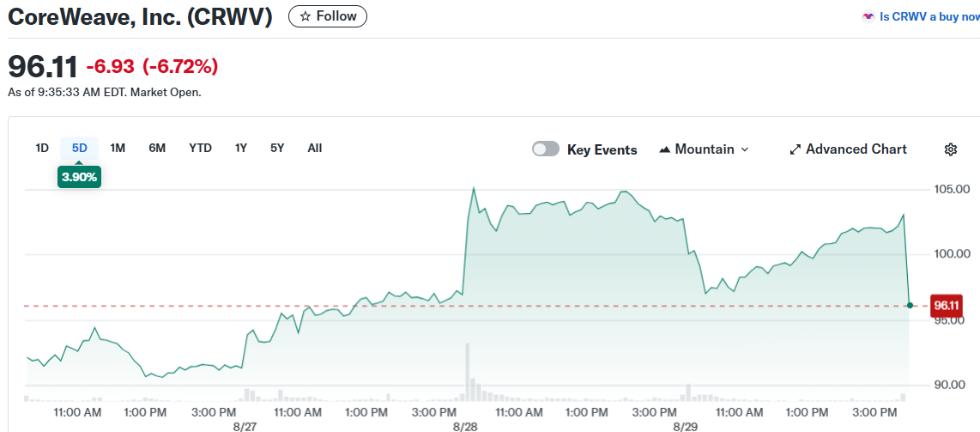This screenshot has height=432, width=980.
Task: Switch to the 1M range
Action: pyautogui.click(x=118, y=149)
